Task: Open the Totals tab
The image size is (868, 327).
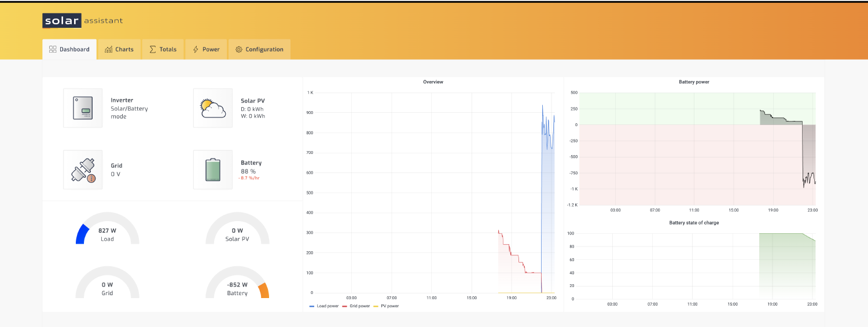Action: click(163, 49)
